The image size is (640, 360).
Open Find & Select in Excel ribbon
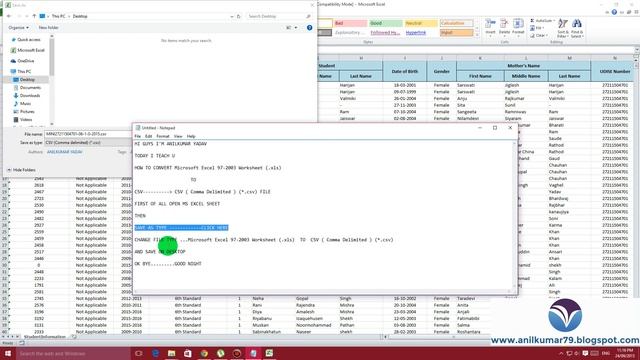(577, 28)
